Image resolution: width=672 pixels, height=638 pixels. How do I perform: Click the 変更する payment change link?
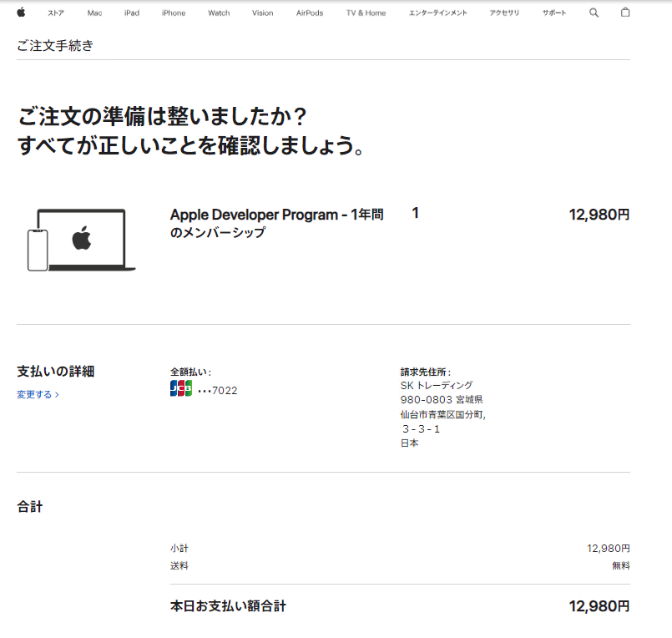point(38,394)
